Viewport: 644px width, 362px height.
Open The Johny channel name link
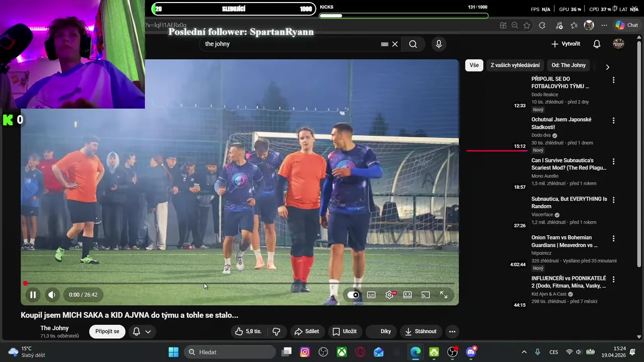pos(54,328)
